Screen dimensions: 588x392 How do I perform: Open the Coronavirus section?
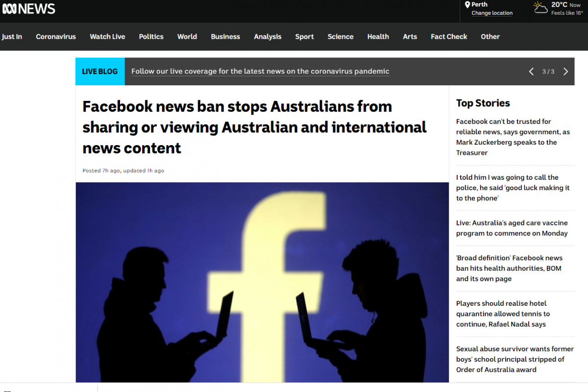(56, 37)
